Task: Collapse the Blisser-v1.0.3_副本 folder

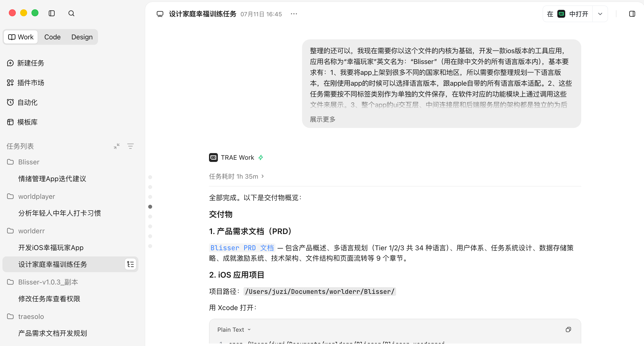Action: [43, 282]
